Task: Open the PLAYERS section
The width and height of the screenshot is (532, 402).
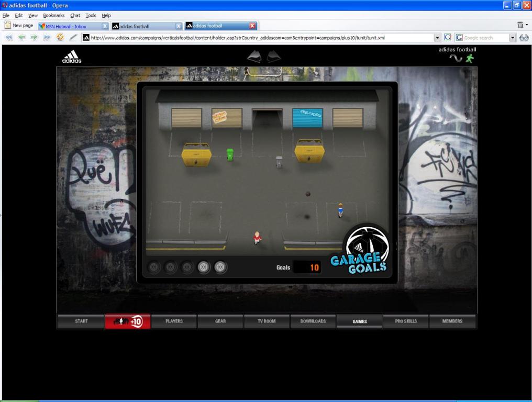Action: (x=174, y=321)
